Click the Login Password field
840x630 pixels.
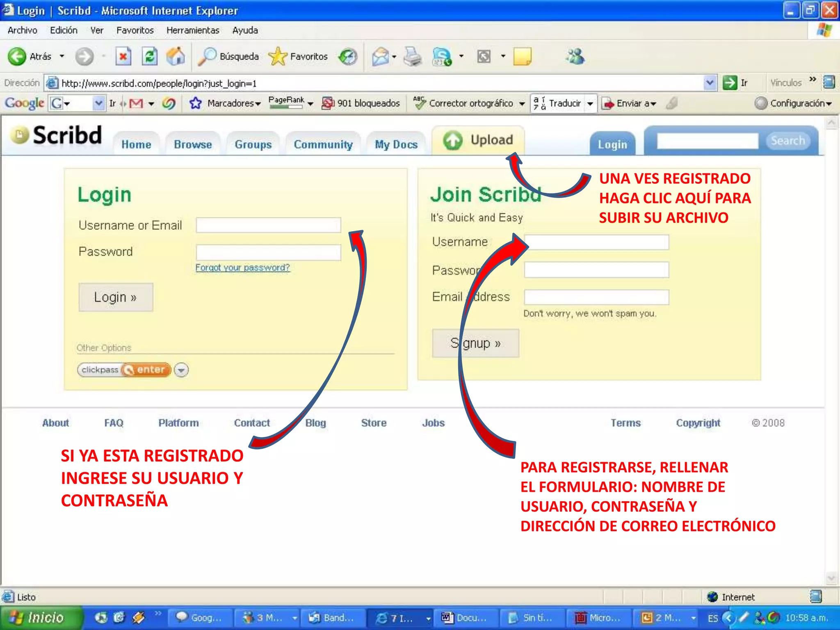pos(268,252)
